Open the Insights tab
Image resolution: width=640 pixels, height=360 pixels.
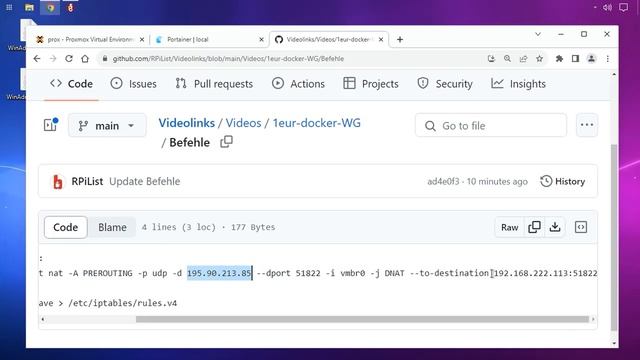pos(518,84)
